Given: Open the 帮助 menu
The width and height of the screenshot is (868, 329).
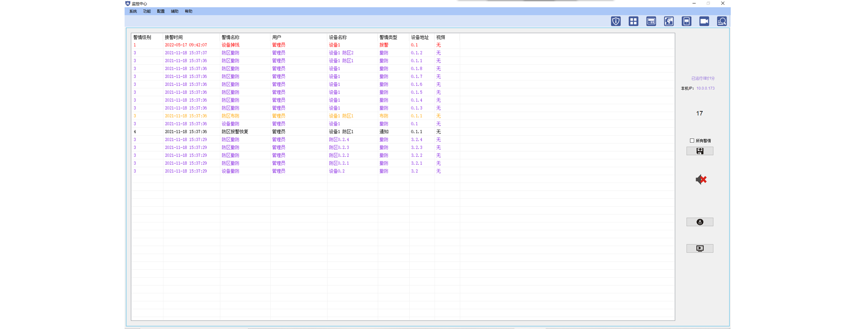Looking at the screenshot, I should pos(188,12).
